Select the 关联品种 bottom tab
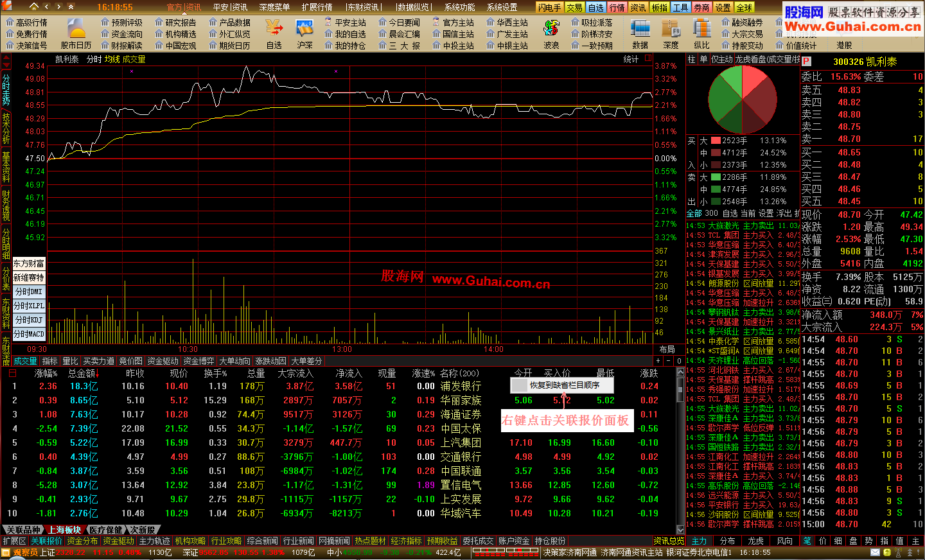The width and height of the screenshot is (925, 560). tap(24, 530)
